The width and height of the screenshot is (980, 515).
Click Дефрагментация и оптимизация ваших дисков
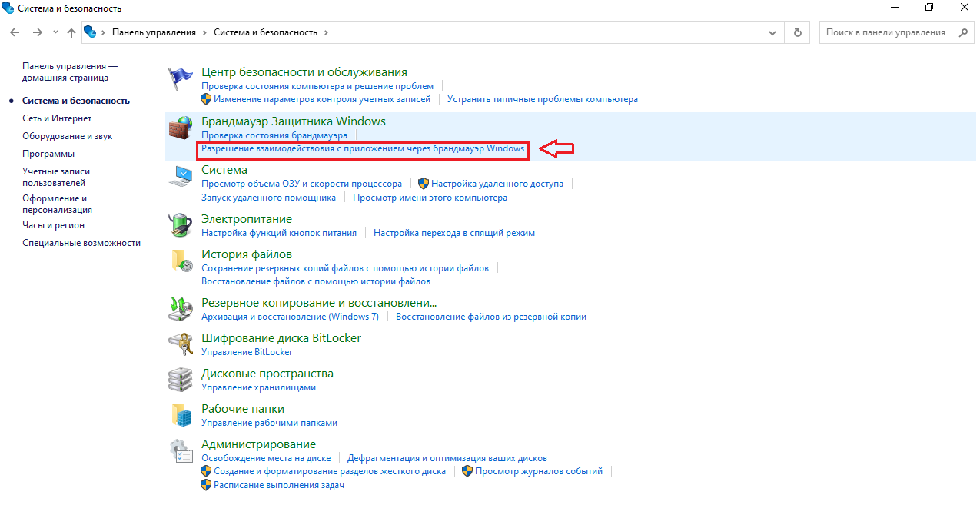447,457
